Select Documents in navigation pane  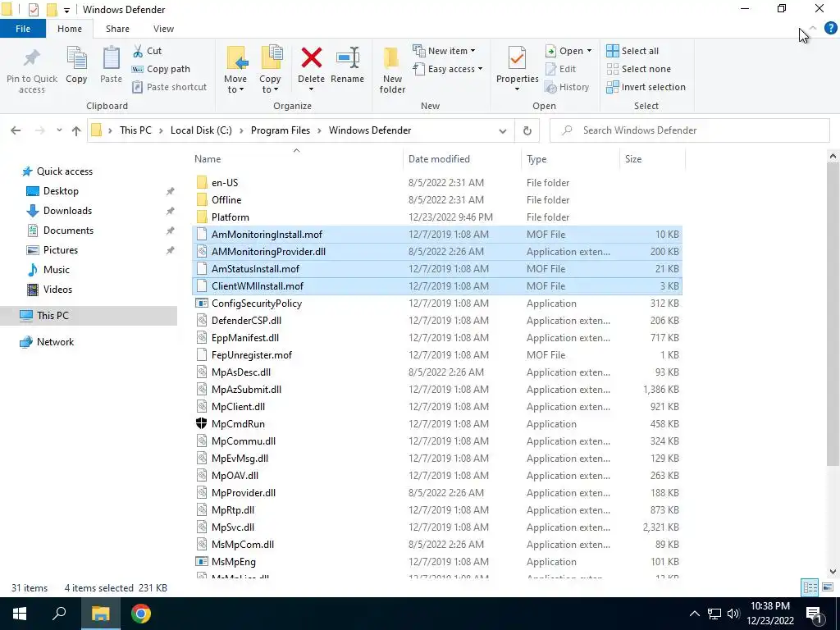[x=68, y=231]
